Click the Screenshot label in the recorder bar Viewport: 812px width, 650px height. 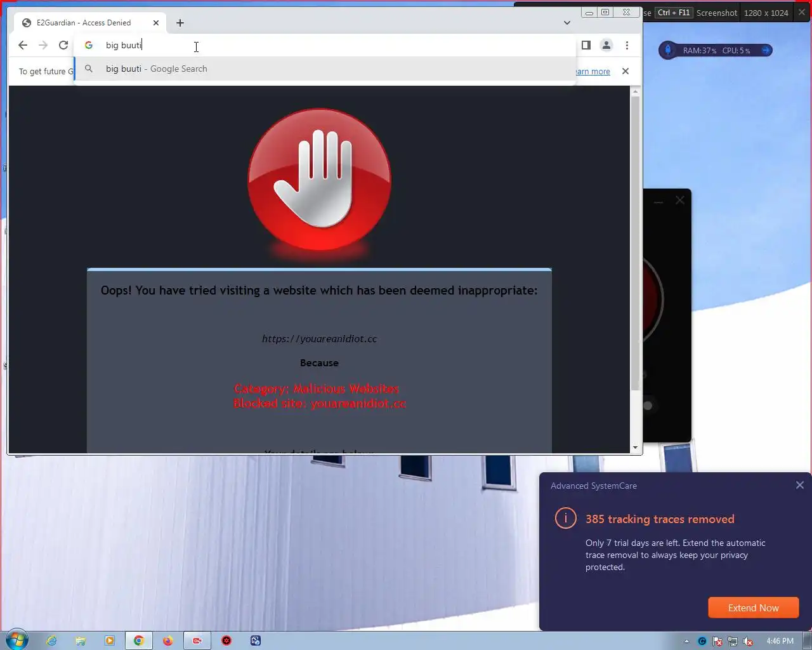click(x=717, y=13)
